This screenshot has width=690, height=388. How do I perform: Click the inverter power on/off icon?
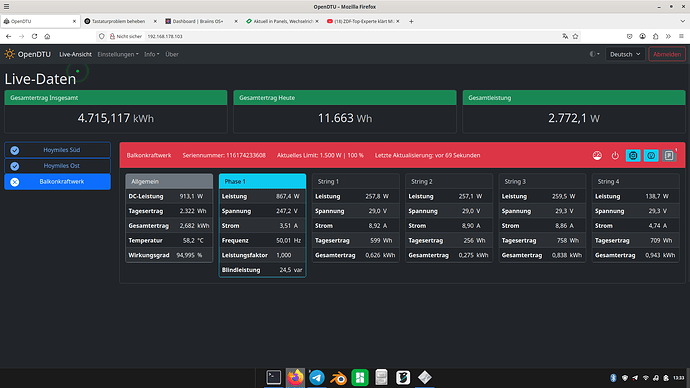pos(615,155)
